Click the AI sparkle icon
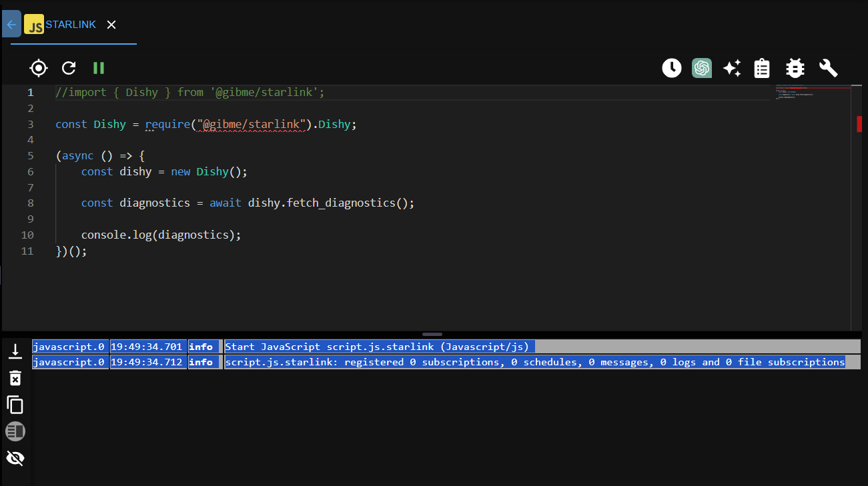The height and width of the screenshot is (486, 868). click(x=732, y=67)
